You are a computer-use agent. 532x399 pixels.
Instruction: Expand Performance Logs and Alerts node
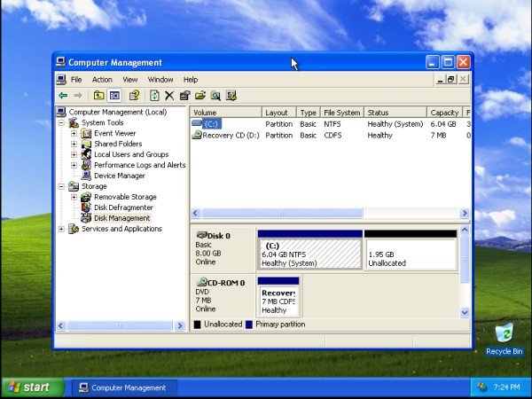pyautogui.click(x=74, y=165)
